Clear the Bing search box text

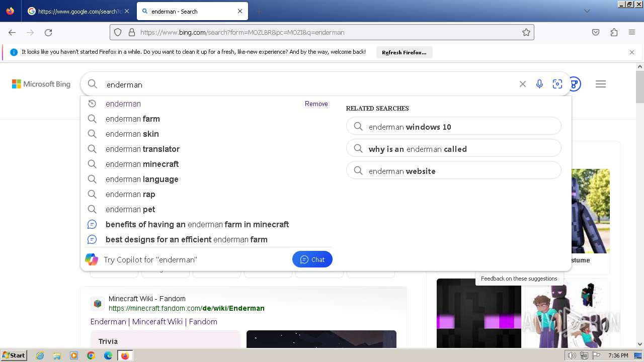[x=523, y=84]
